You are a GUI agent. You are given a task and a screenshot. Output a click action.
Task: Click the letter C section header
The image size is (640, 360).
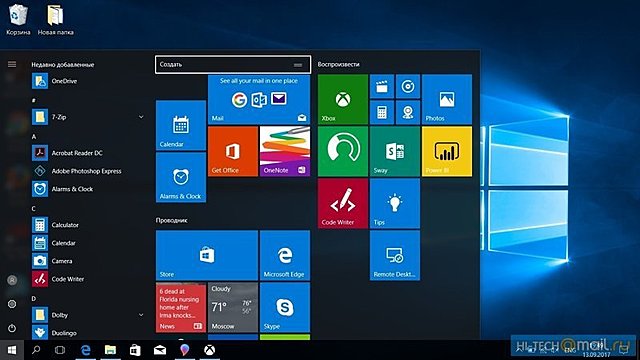(34, 209)
